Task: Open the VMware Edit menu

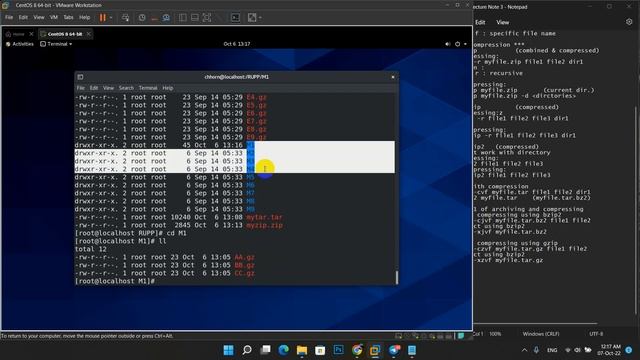Action: click(x=23, y=18)
